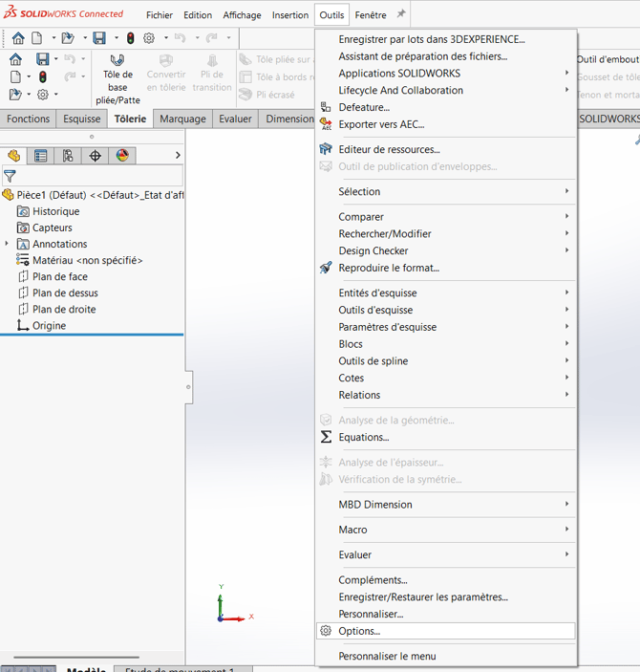640x672 pixels.
Task: Open the ConfigurationManager tab icon
Action: point(68,156)
